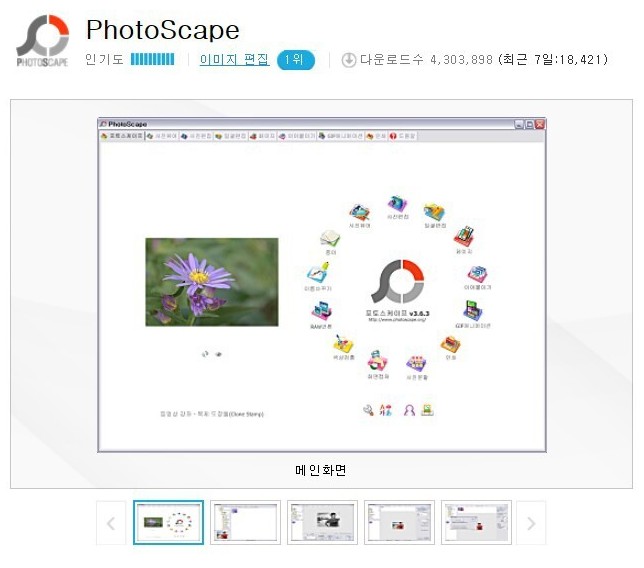Open the 사진뷰어 (Viewer) circle icon
Screen dimensions: 644x568
[359, 212]
